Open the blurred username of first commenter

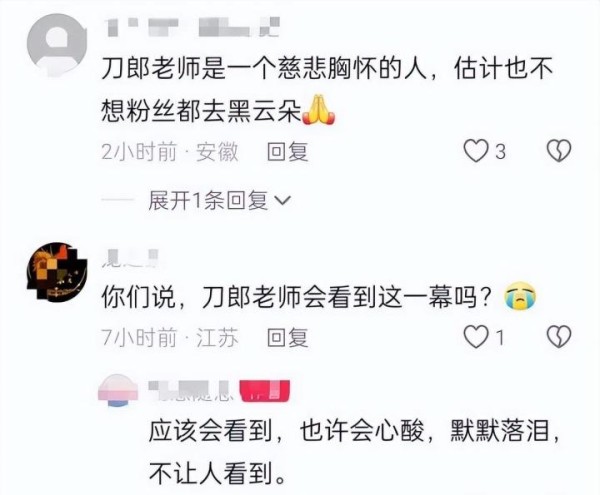(x=193, y=28)
